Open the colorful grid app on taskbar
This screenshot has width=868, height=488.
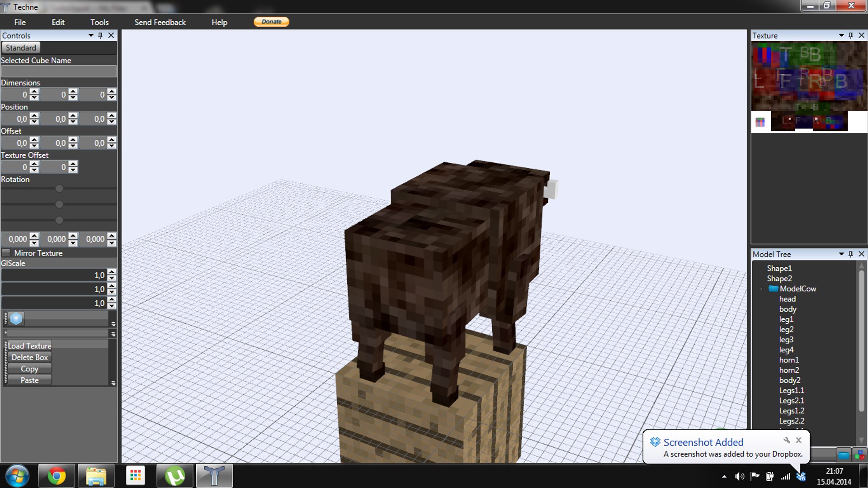(135, 476)
